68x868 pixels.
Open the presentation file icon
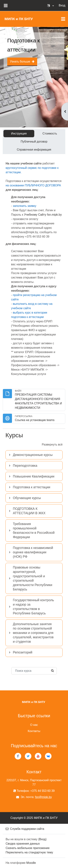click(x=7, y=394)
